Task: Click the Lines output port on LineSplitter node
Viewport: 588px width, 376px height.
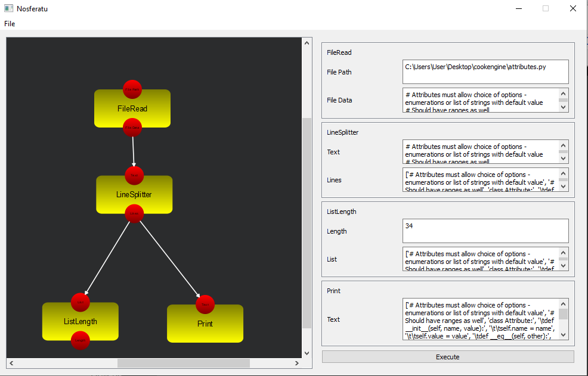Action: click(134, 213)
